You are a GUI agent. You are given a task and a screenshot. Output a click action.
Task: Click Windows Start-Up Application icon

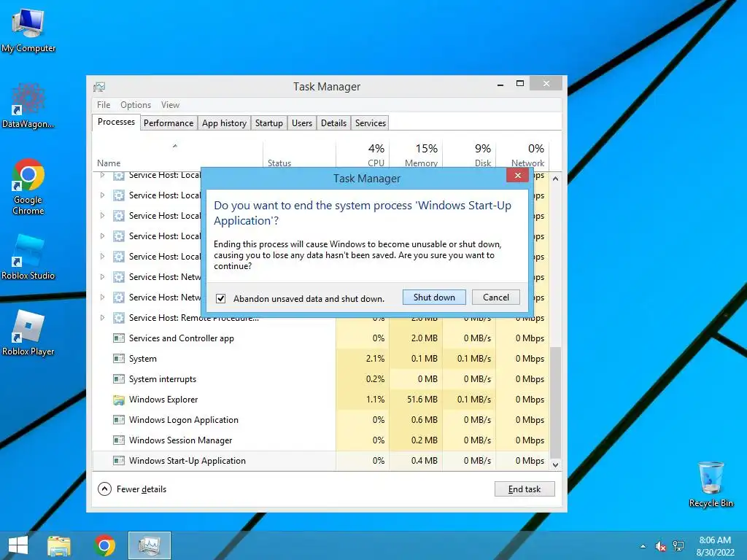[x=119, y=461]
